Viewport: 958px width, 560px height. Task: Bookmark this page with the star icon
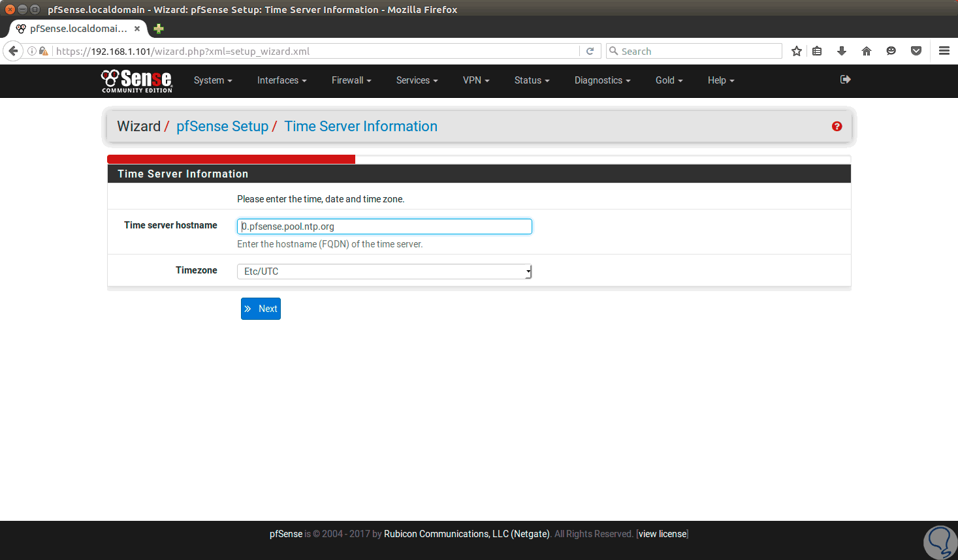click(x=797, y=51)
